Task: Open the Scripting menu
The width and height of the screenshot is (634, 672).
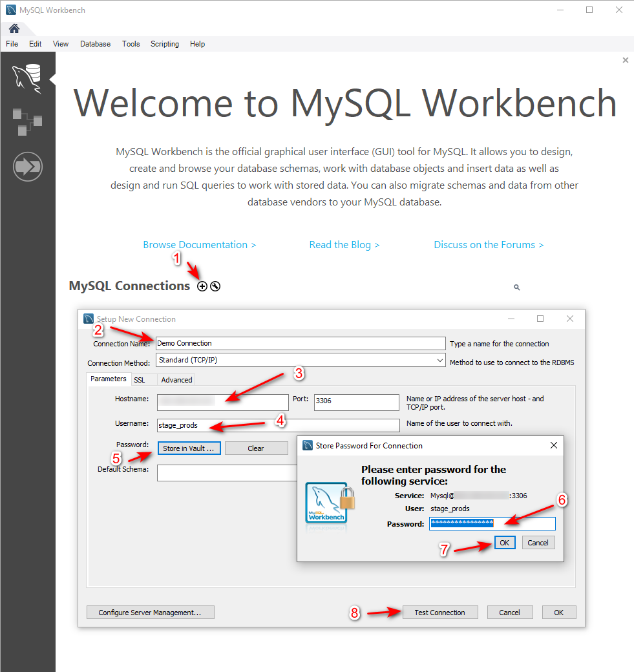Action: [x=165, y=44]
